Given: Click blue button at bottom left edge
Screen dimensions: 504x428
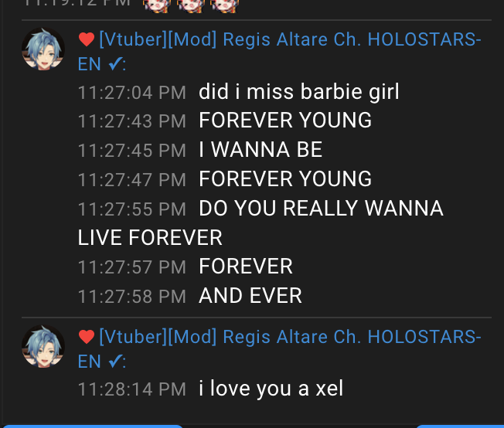Looking at the screenshot, I should [94, 426].
